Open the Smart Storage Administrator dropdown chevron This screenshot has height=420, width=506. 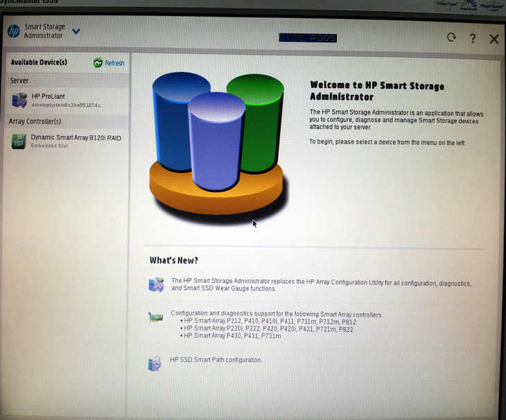pos(76,31)
